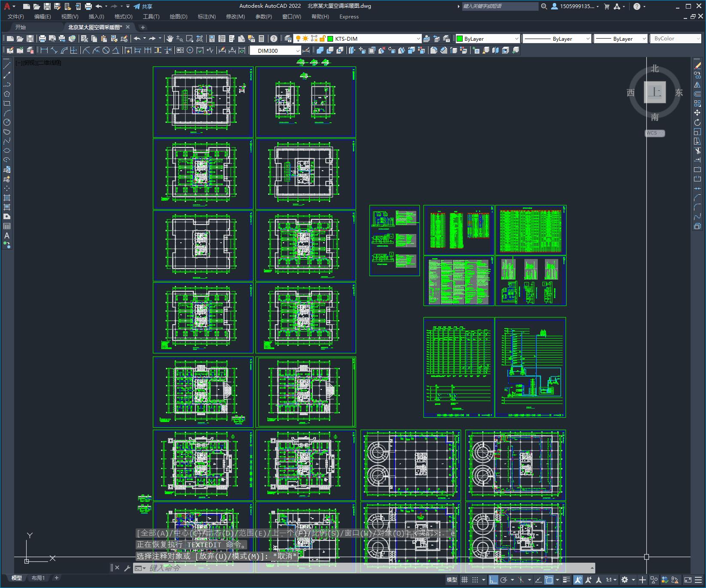Click the 共享 share button
The image size is (706, 588).
[x=143, y=6]
